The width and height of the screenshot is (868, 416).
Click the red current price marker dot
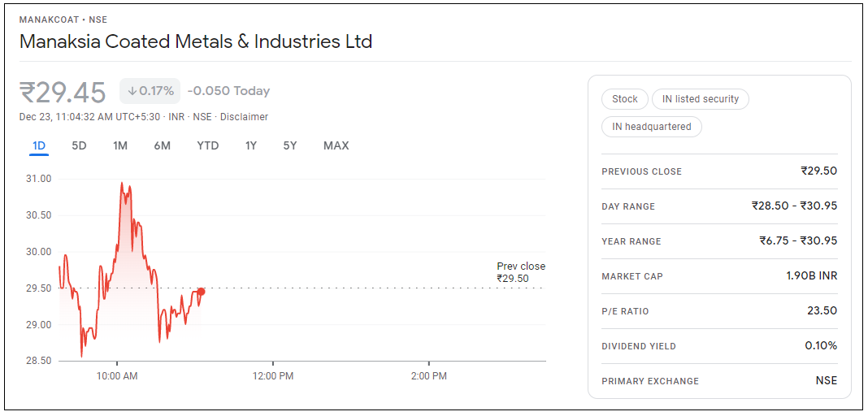(201, 292)
